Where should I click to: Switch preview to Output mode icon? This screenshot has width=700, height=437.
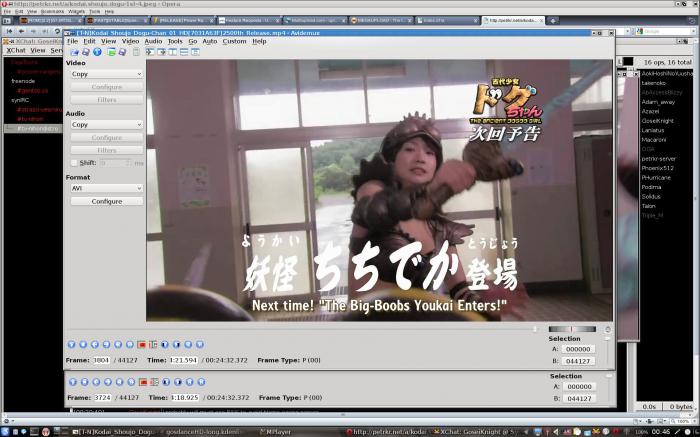pos(161,52)
